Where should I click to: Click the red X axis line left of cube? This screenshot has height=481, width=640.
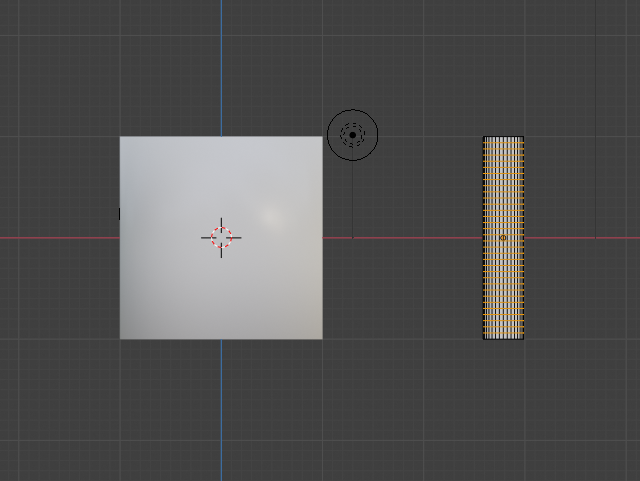point(60,237)
